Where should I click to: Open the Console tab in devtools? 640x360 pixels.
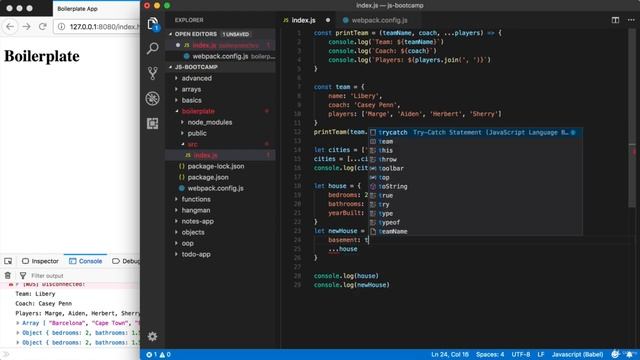click(x=85, y=261)
